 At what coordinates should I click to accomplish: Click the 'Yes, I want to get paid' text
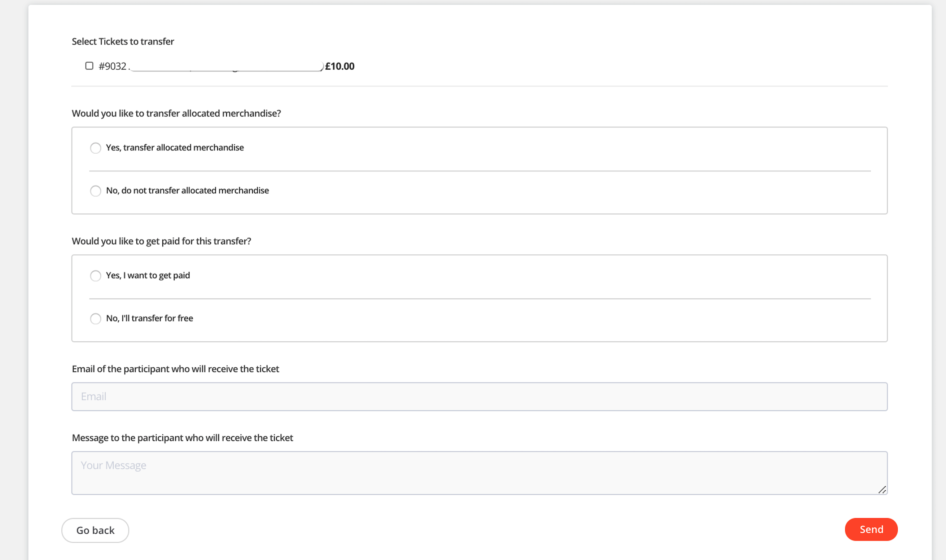point(148,275)
